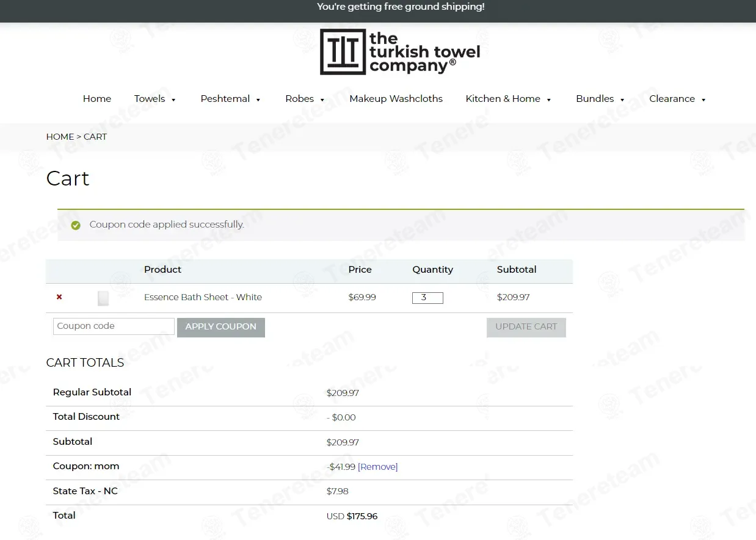756x540 pixels.
Task: Click the Total Discount label
Action: point(86,417)
